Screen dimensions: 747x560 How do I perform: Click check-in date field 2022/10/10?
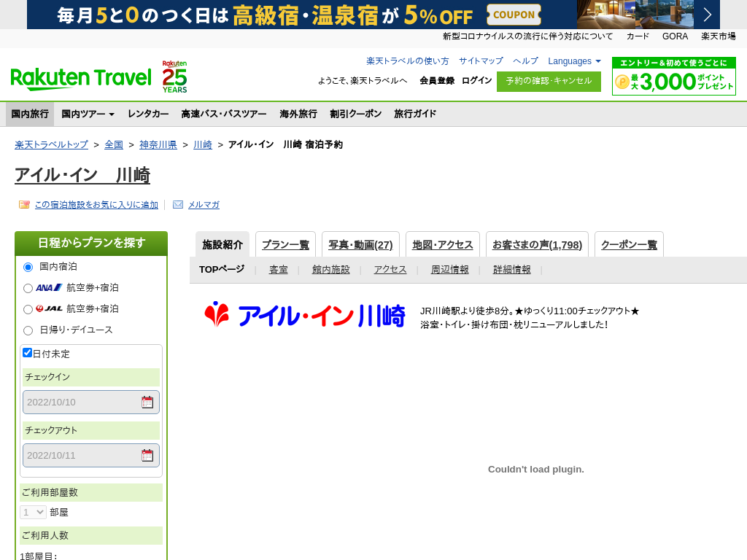tap(91, 402)
